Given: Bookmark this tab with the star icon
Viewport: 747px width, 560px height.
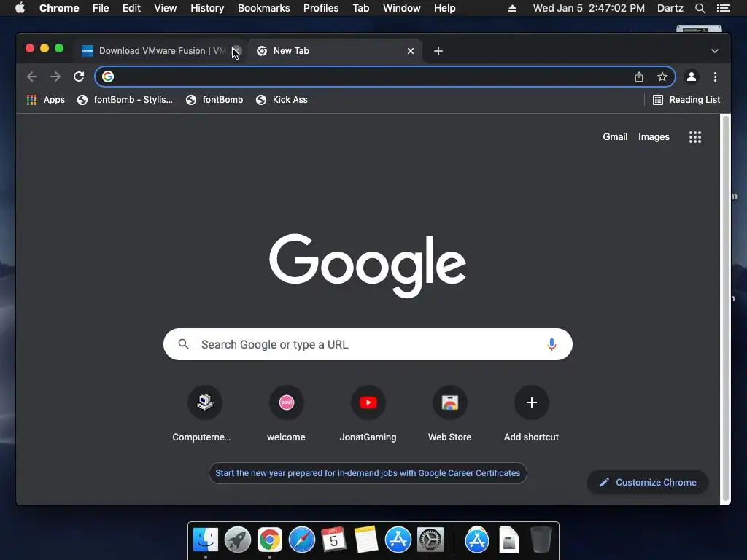Looking at the screenshot, I should 662,77.
